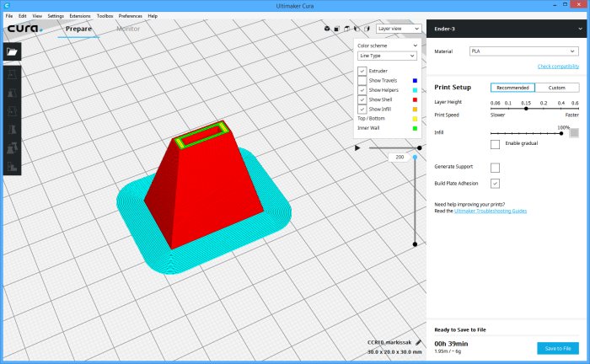Open the Edit menu

(x=23, y=16)
